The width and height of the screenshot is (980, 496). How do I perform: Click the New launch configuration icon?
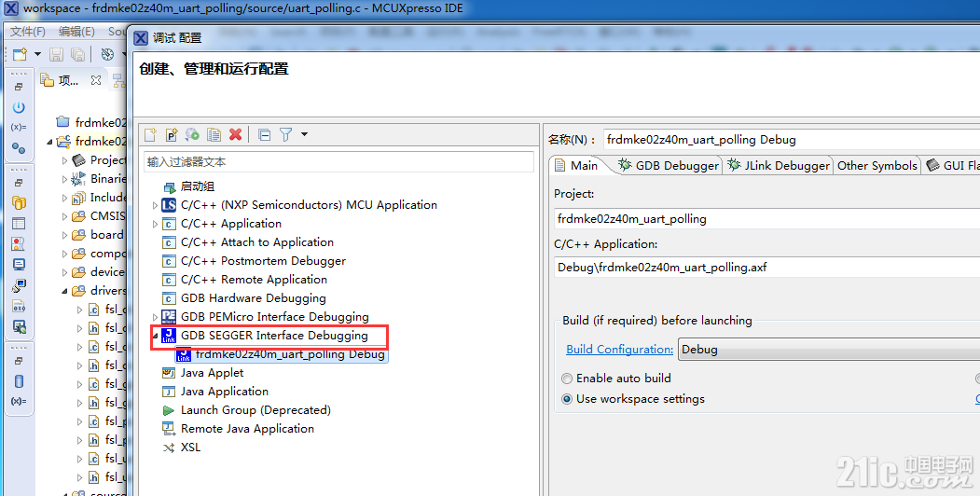coord(150,134)
